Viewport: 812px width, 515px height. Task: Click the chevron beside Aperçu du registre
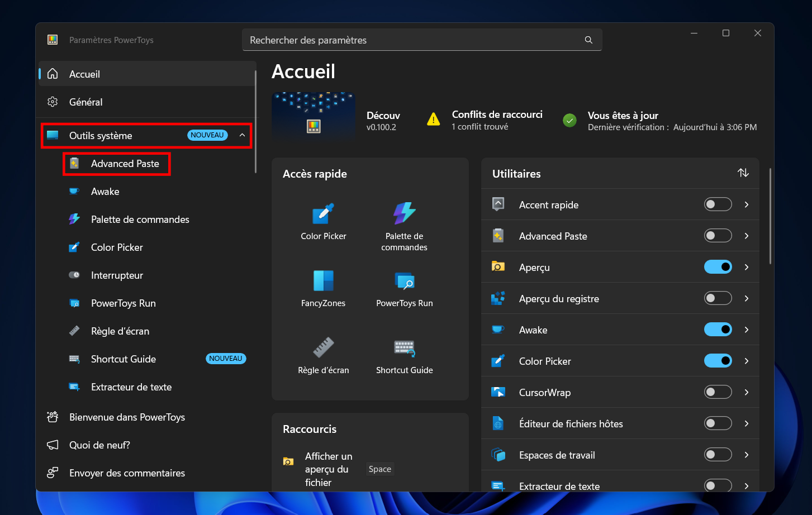(747, 298)
